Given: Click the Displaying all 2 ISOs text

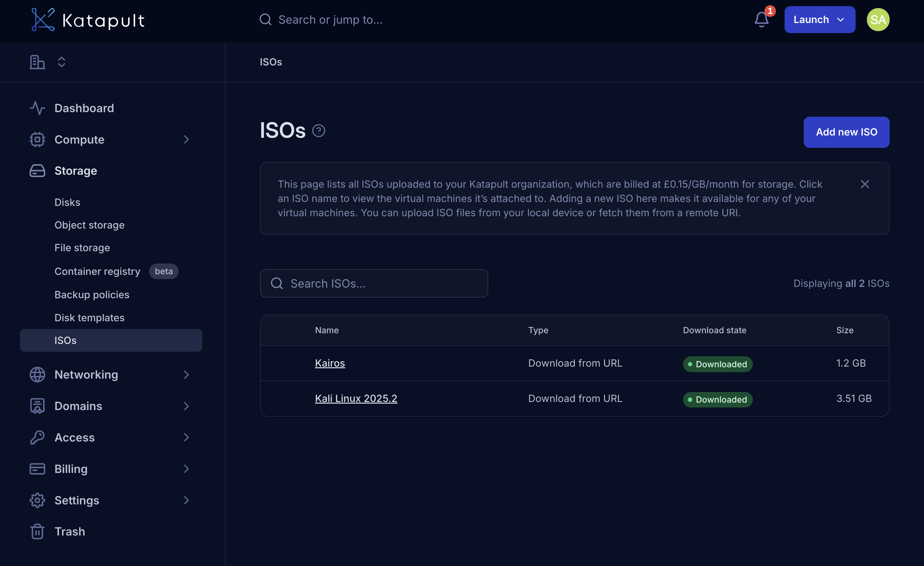Looking at the screenshot, I should pyautogui.click(x=841, y=283).
